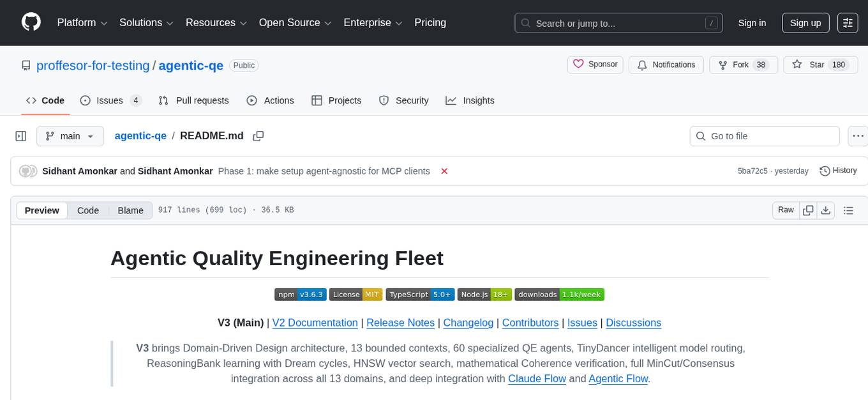Download the raw README file
The width and height of the screenshot is (868, 400).
click(x=826, y=210)
